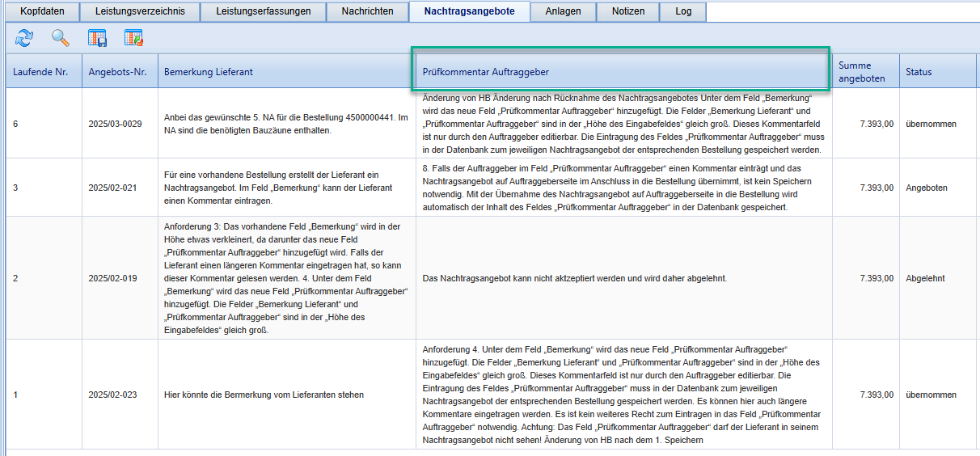980x456 pixels.
Task: Open the Anlagen tab
Action: point(563,11)
